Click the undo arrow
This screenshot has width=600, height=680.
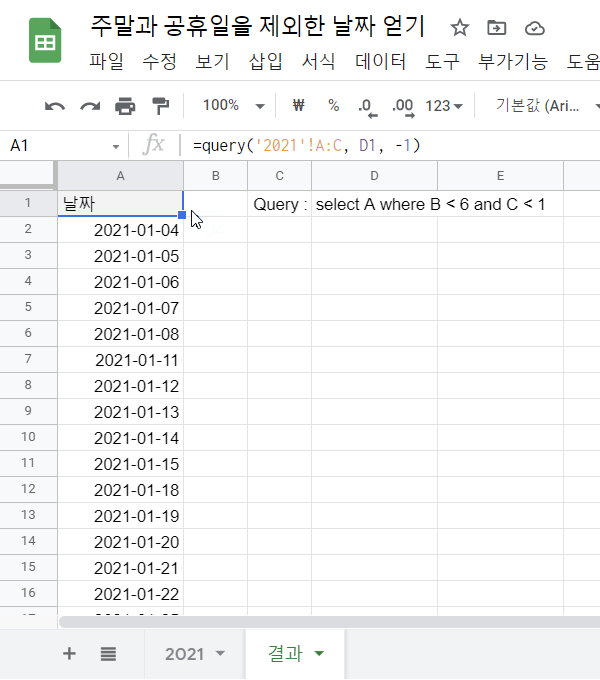(55, 106)
